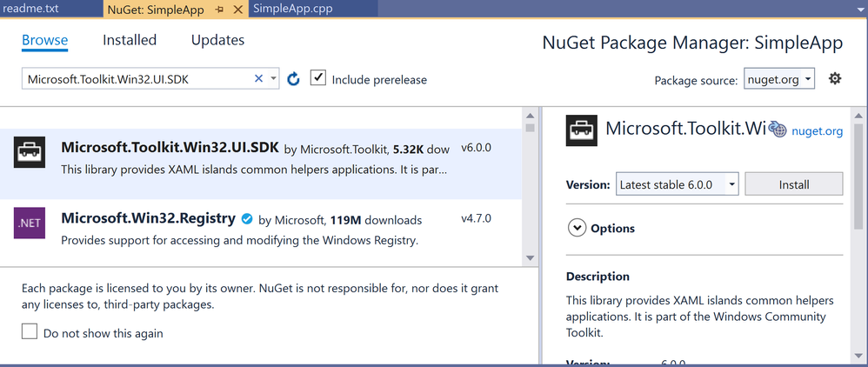Click the Install button
This screenshot has height=367, width=868.
point(794,184)
